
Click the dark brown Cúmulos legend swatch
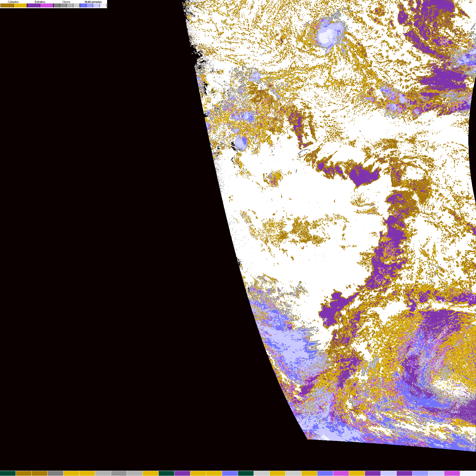coord(7,5)
